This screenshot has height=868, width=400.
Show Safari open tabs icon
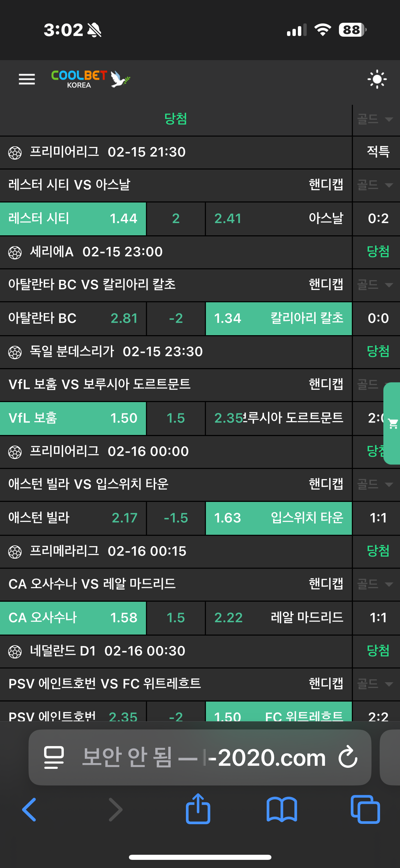(x=365, y=809)
